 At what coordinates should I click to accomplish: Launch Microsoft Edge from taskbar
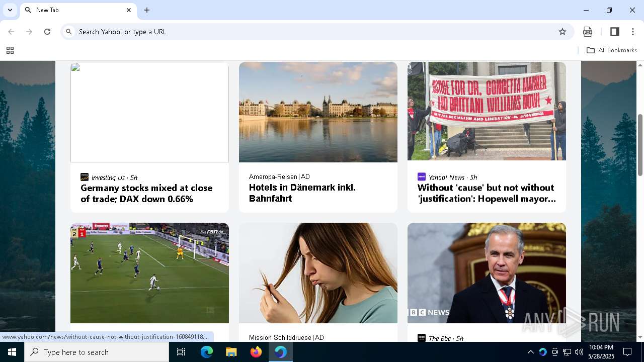pyautogui.click(x=207, y=352)
